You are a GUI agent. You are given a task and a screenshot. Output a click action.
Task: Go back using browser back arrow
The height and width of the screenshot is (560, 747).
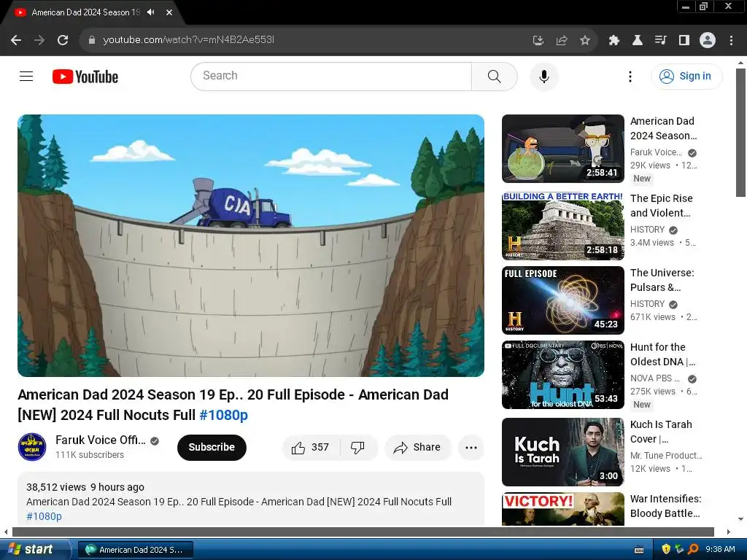(x=16, y=40)
